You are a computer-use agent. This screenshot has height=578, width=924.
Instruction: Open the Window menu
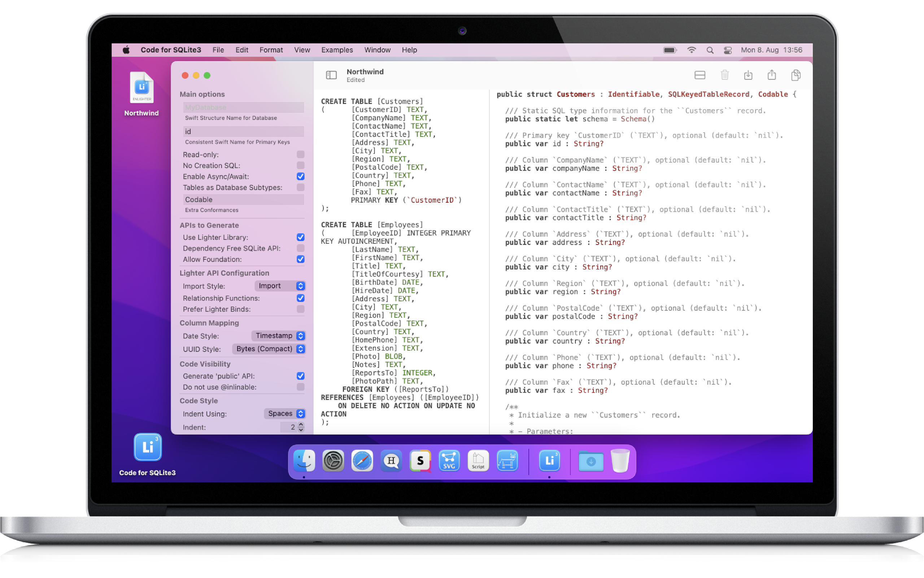(x=377, y=50)
